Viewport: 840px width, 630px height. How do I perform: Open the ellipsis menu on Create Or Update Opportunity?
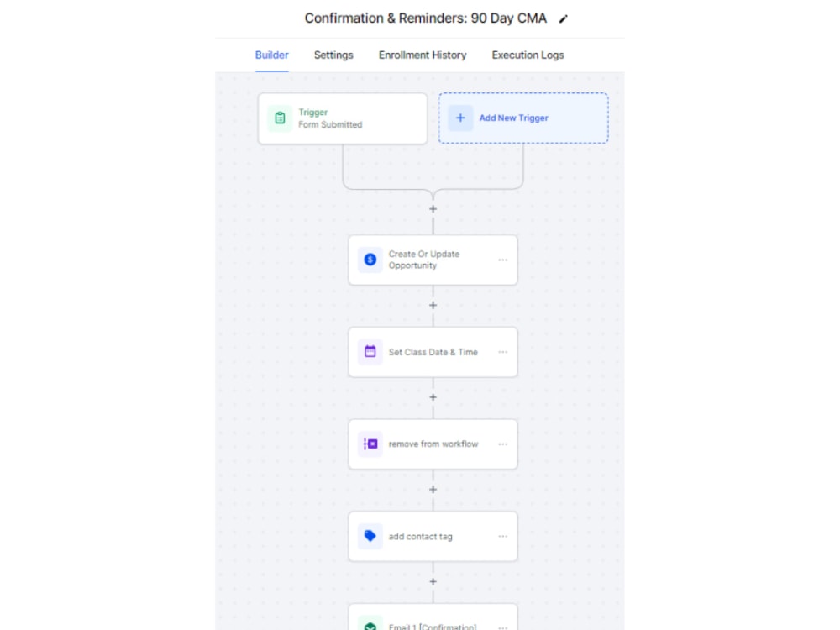click(503, 260)
